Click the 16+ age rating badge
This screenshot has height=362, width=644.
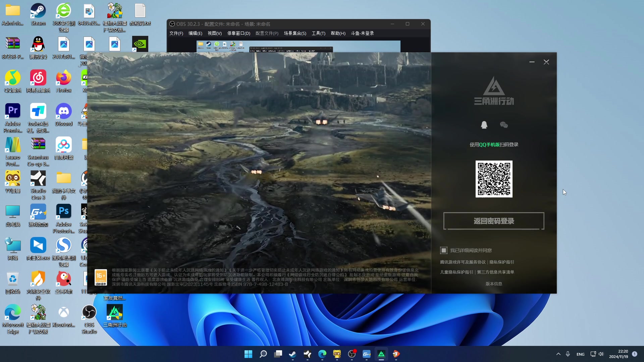point(101,278)
